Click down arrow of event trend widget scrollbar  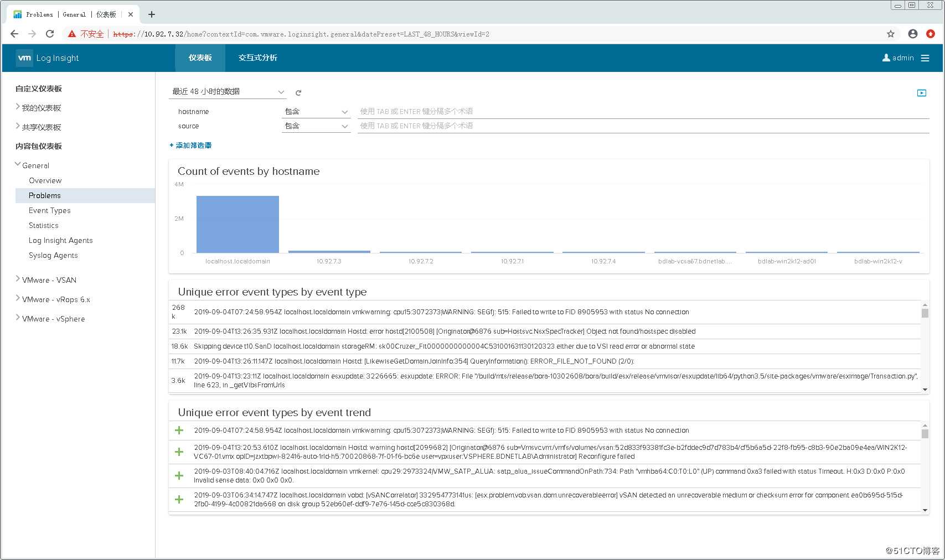[x=925, y=510]
